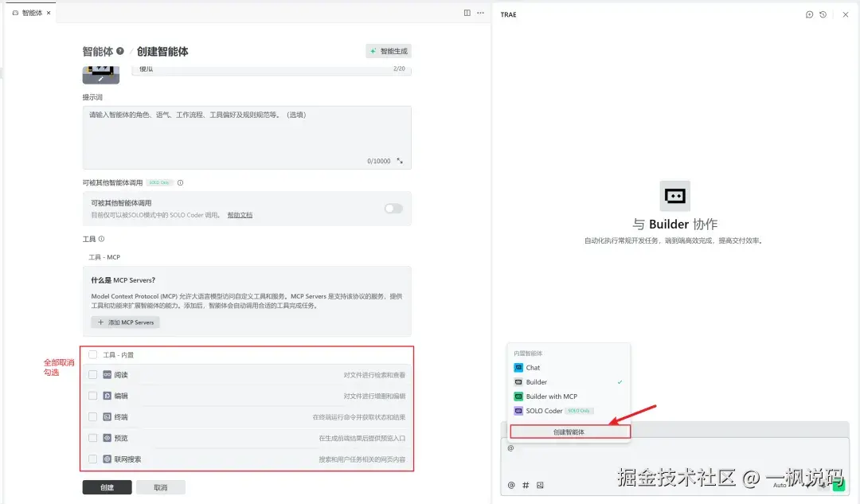This screenshot has width=860, height=504.
Task: Click the sparkle icon on 智能生成
Action: point(373,51)
